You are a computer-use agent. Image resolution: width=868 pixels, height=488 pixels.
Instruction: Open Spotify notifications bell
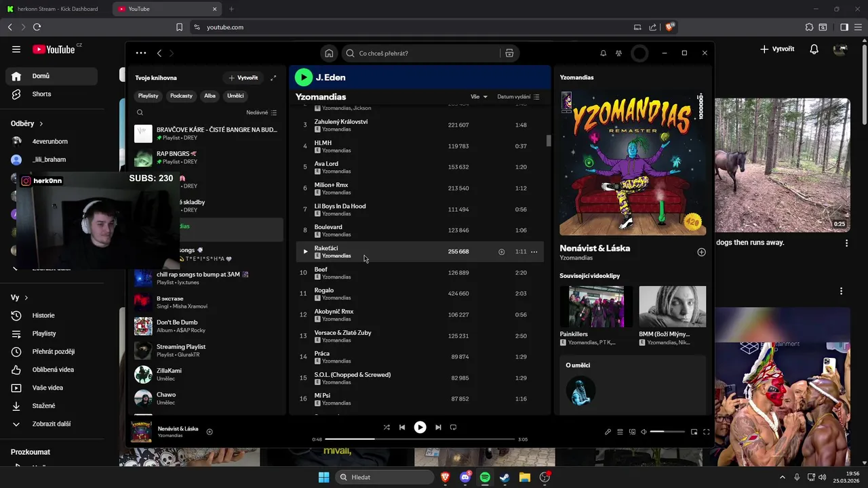point(603,53)
